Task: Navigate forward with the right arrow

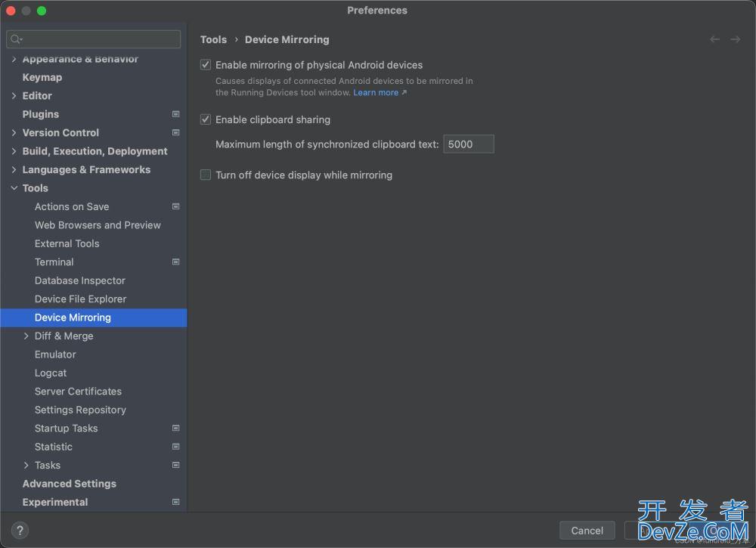Action: 735,39
